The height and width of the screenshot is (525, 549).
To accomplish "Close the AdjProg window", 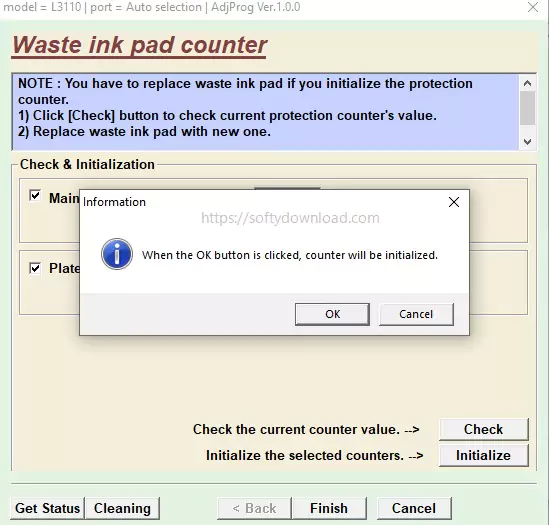I will pyautogui.click(x=533, y=7).
